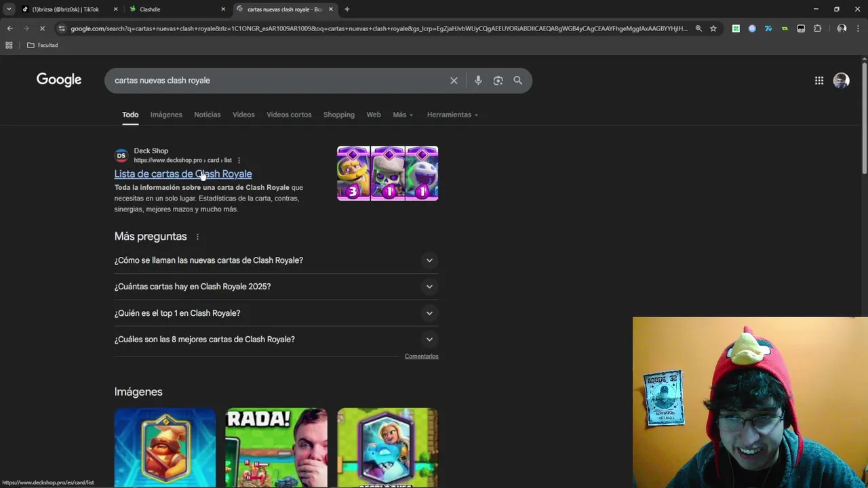Click the magnifying glass search button
The image size is (868, 488).
click(517, 81)
